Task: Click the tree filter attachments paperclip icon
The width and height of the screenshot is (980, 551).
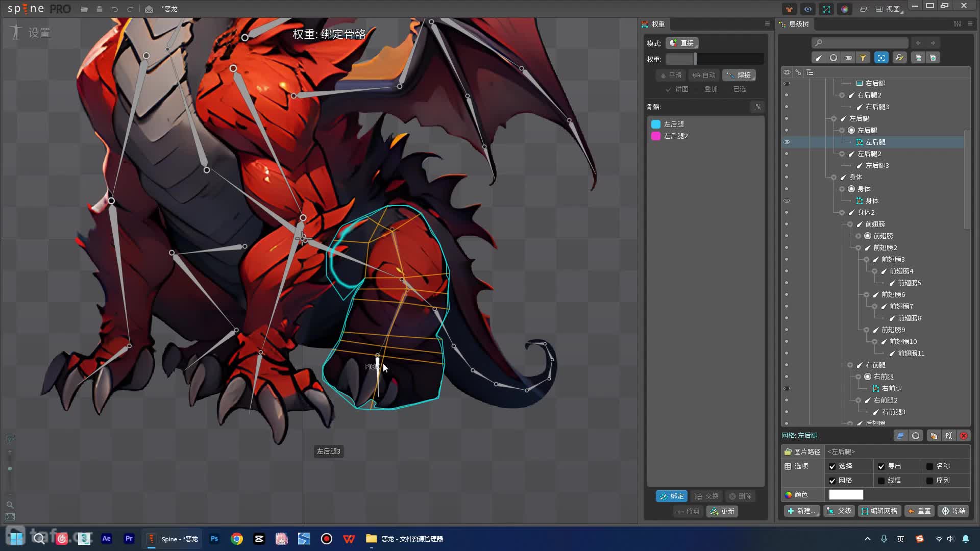Action: (x=848, y=58)
